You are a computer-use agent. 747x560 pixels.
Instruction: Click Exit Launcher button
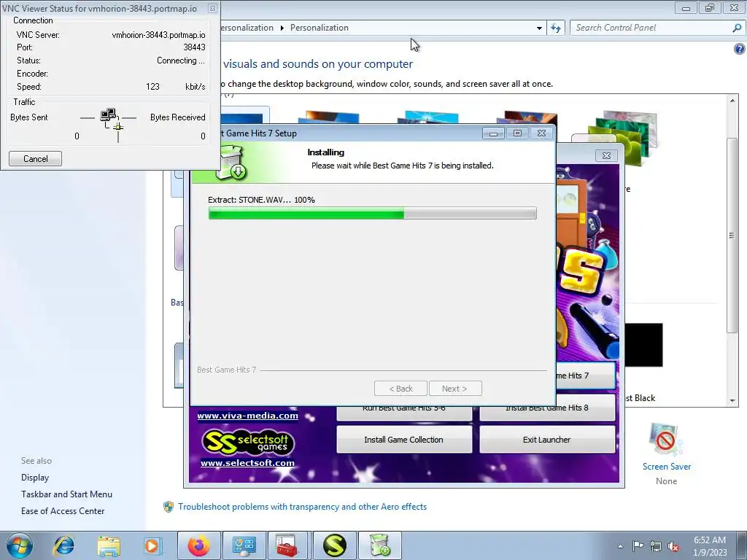click(x=547, y=440)
